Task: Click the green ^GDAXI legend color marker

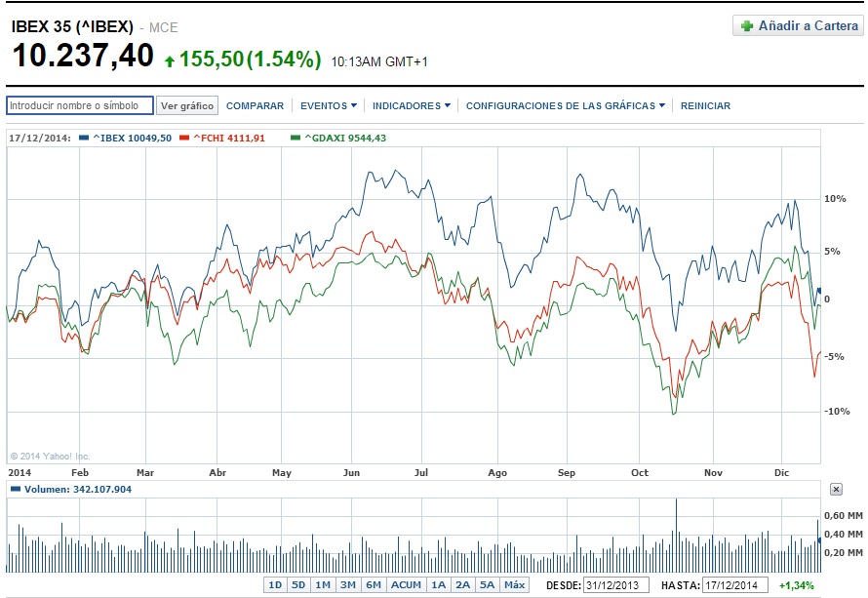Action: coord(296,138)
